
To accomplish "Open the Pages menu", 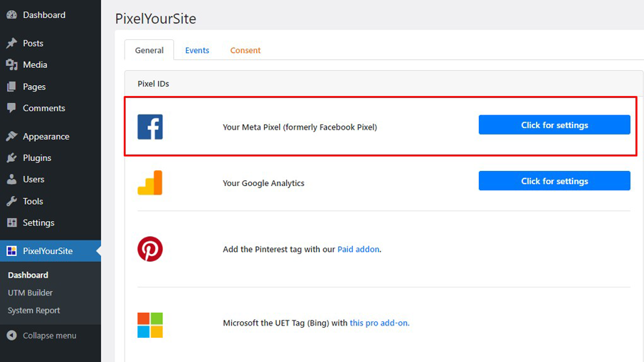I will click(x=34, y=87).
